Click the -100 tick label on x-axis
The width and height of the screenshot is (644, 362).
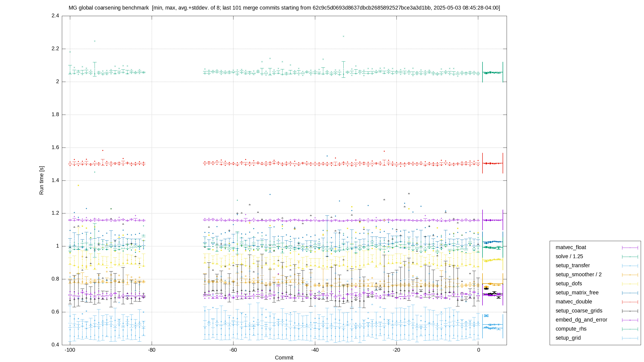(x=70, y=350)
